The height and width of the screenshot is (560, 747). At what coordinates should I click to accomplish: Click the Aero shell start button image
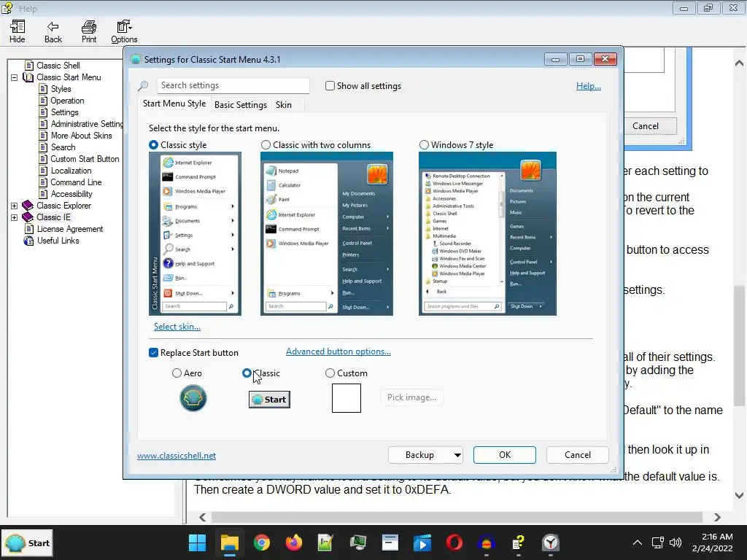tap(193, 398)
